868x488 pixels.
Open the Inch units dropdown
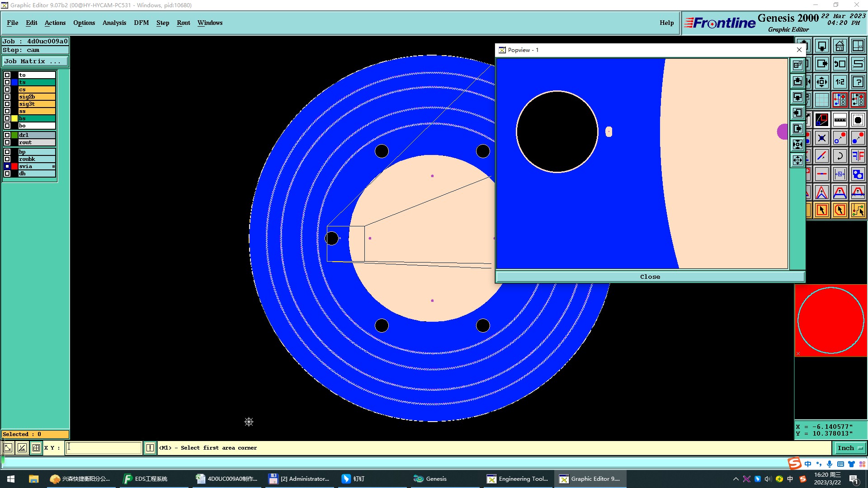click(x=850, y=448)
